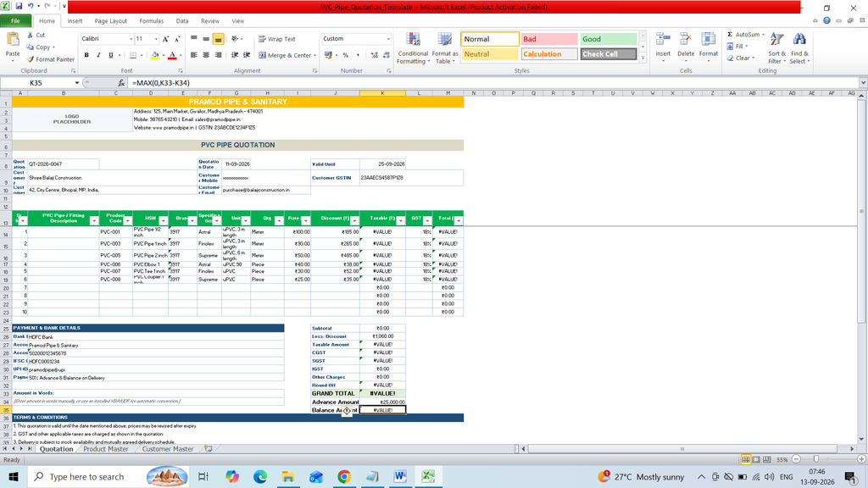Toggle Bold formatting
The height and width of the screenshot is (488, 868).
tap(86, 55)
